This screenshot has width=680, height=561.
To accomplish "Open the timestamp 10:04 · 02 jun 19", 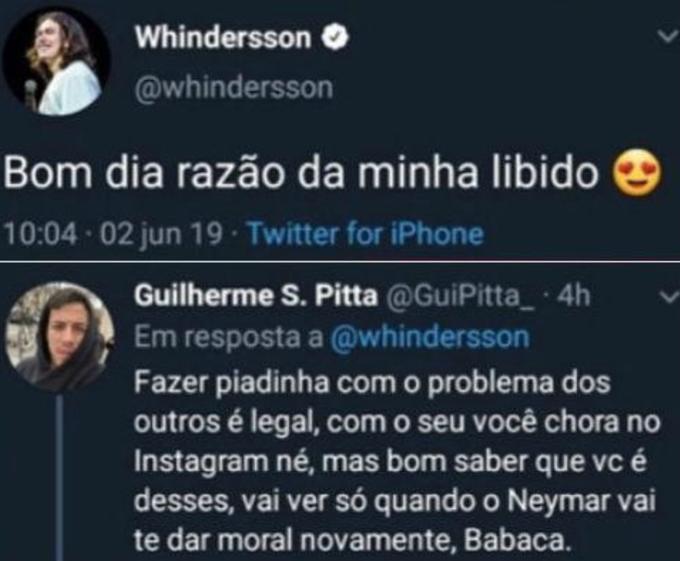I will pyautogui.click(x=114, y=234).
